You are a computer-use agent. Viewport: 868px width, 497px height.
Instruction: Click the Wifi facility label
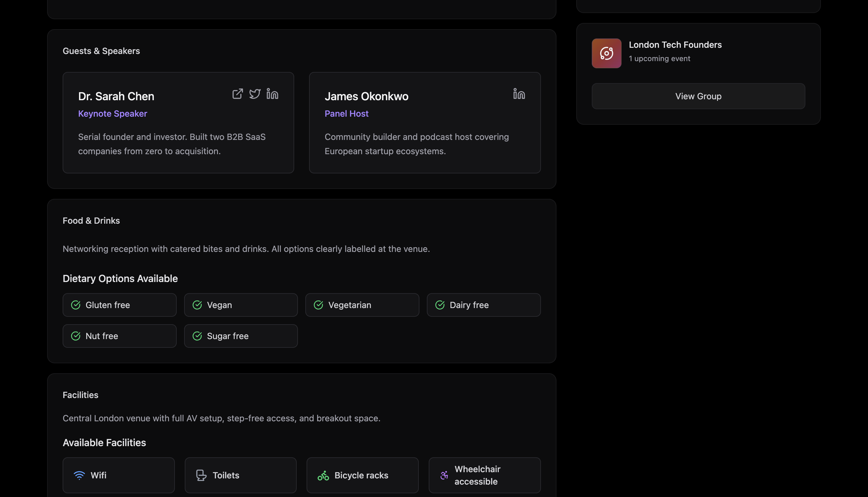[99, 475]
